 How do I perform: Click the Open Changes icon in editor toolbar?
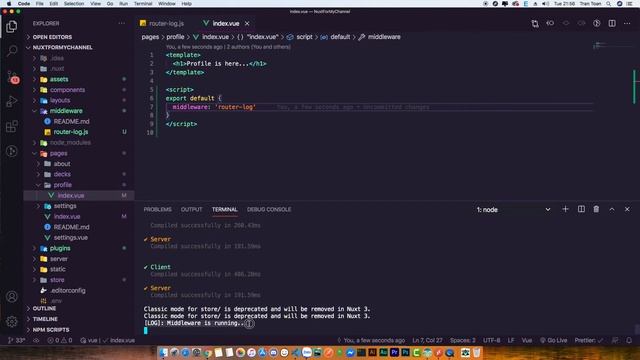tap(535, 24)
